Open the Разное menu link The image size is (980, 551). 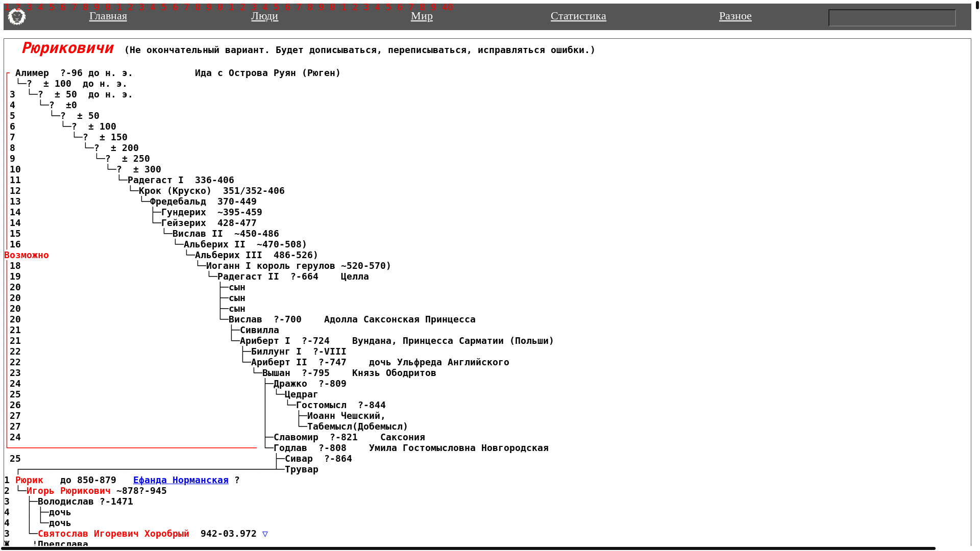click(736, 16)
